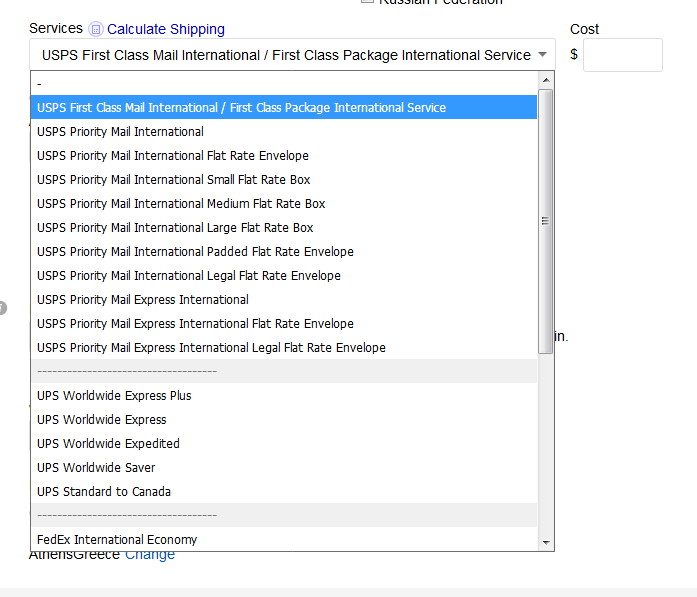Select the blank dash option
Image resolution: width=697 pixels, height=597 pixels.
(x=284, y=84)
